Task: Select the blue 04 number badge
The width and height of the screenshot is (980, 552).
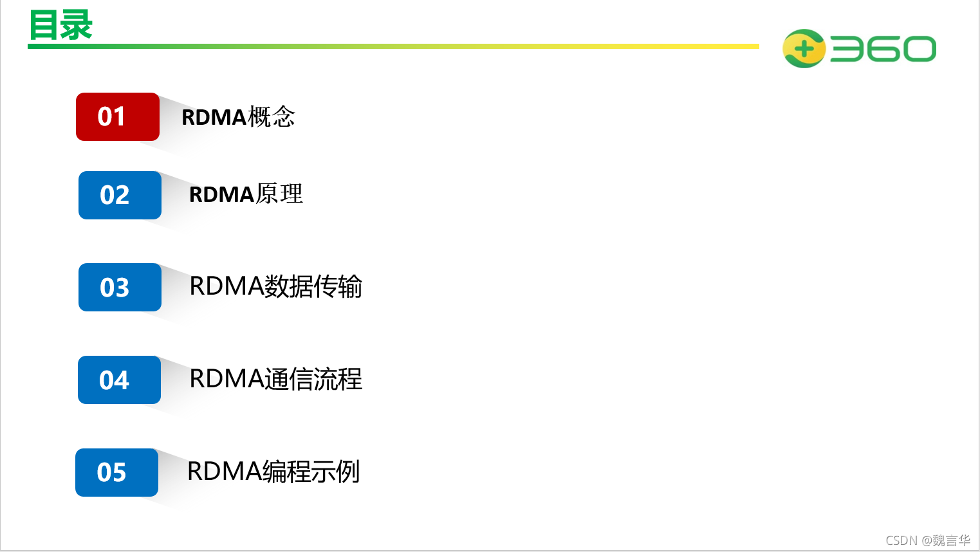Action: coord(119,380)
